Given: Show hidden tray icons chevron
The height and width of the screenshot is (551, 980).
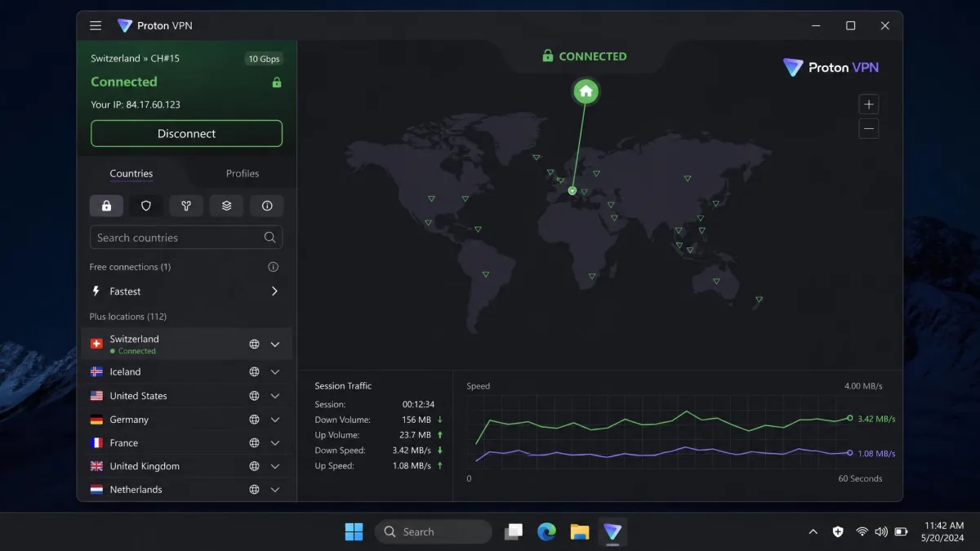Looking at the screenshot, I should tap(813, 531).
